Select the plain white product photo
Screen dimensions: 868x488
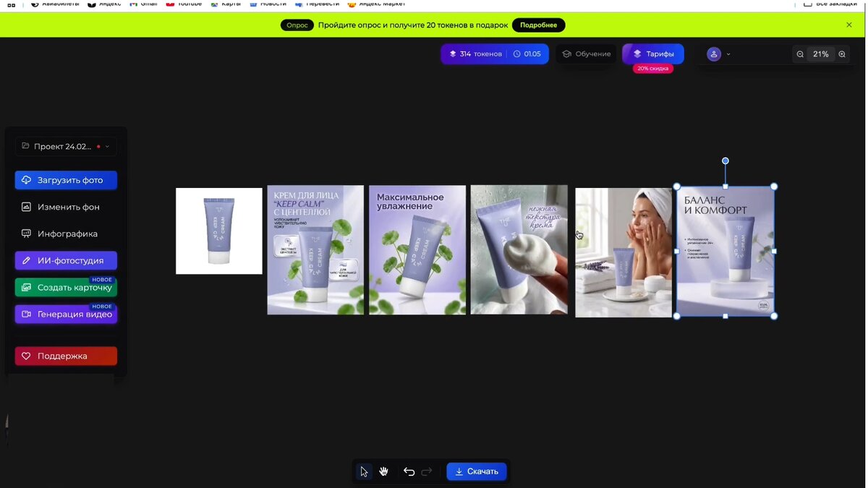coord(219,231)
